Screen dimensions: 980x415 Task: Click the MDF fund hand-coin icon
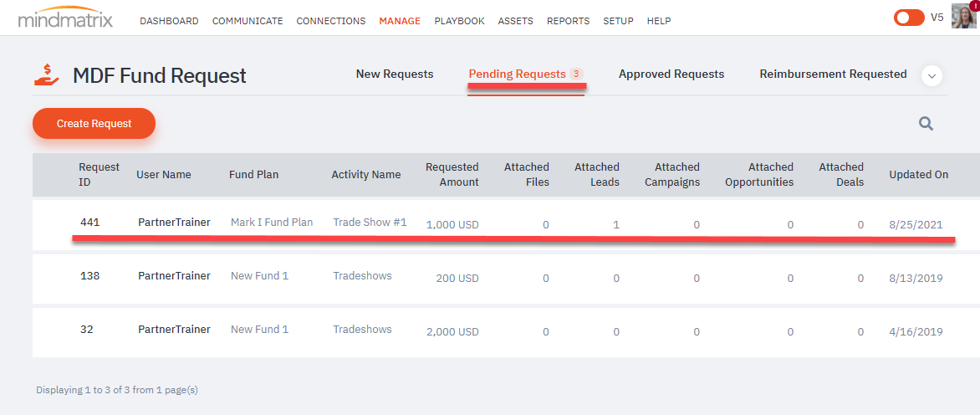coord(46,75)
